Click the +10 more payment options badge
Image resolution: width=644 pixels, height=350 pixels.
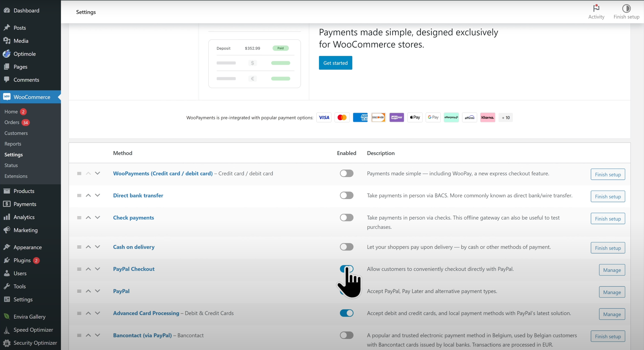(506, 117)
